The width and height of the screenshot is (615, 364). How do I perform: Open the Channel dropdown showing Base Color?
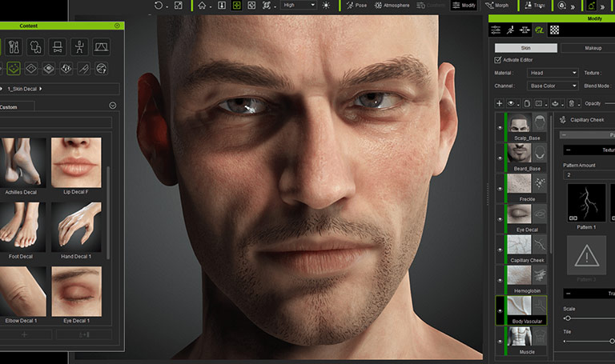tap(552, 86)
